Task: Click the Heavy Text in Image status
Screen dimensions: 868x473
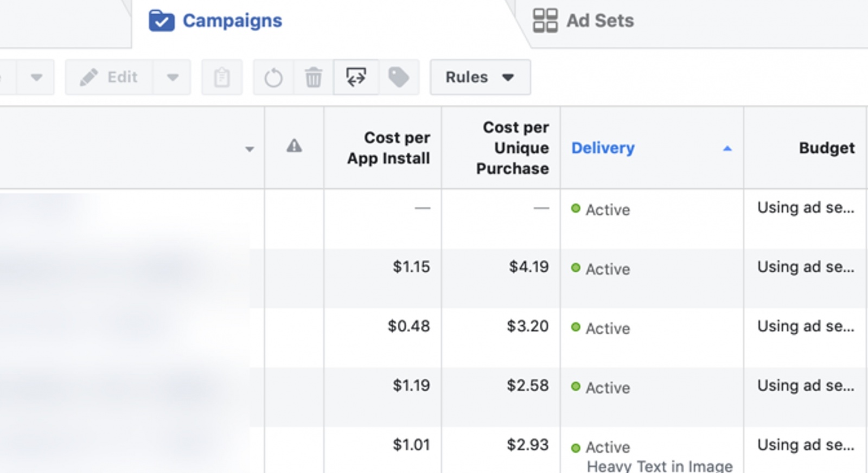Action: point(660,466)
